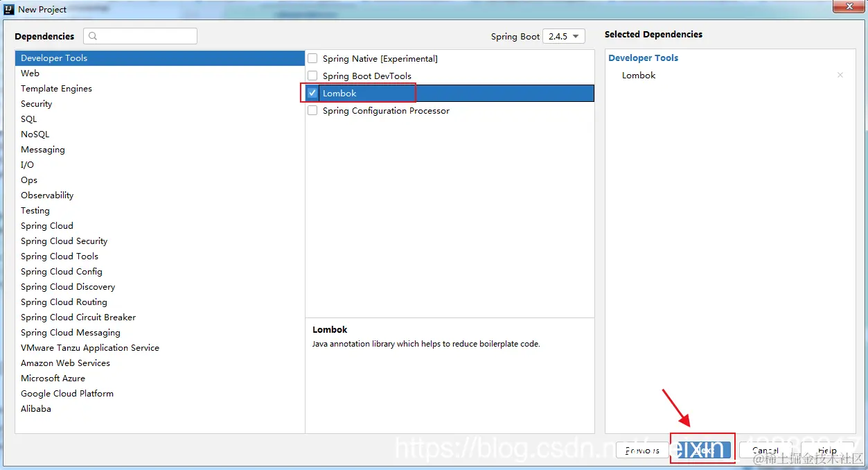Close the New Project dialog window

pos(848,6)
